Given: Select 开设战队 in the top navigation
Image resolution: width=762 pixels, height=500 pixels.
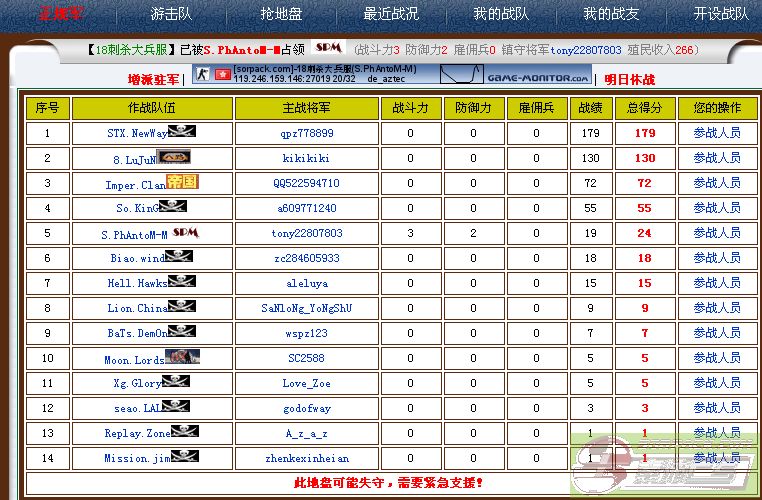Looking at the screenshot, I should (721, 14).
